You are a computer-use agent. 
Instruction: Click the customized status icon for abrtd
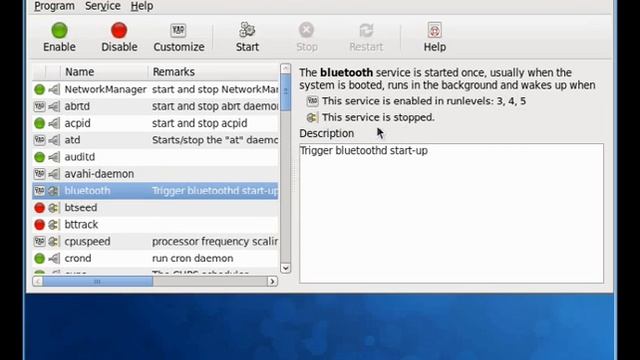(40, 106)
